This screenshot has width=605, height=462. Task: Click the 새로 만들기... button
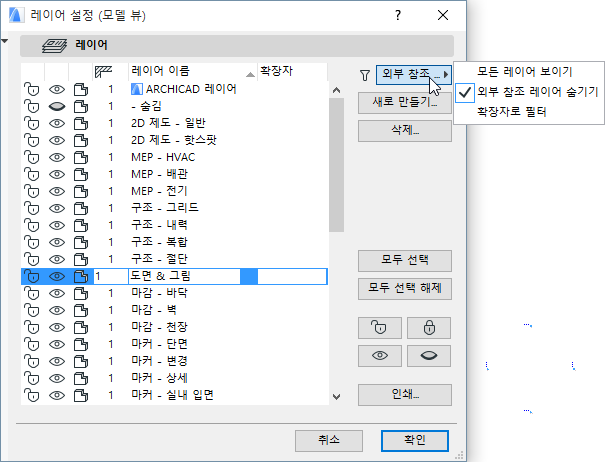tap(405, 103)
